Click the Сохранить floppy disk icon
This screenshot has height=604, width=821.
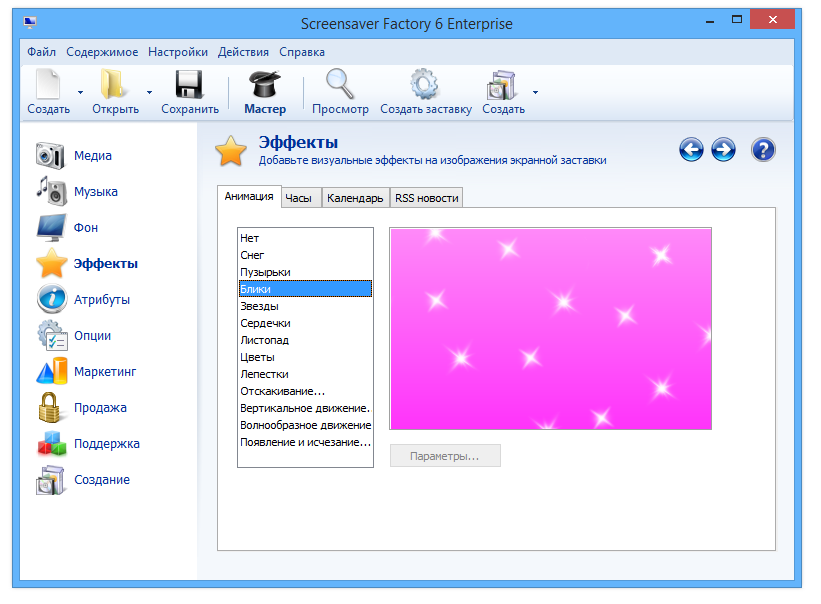(x=190, y=85)
